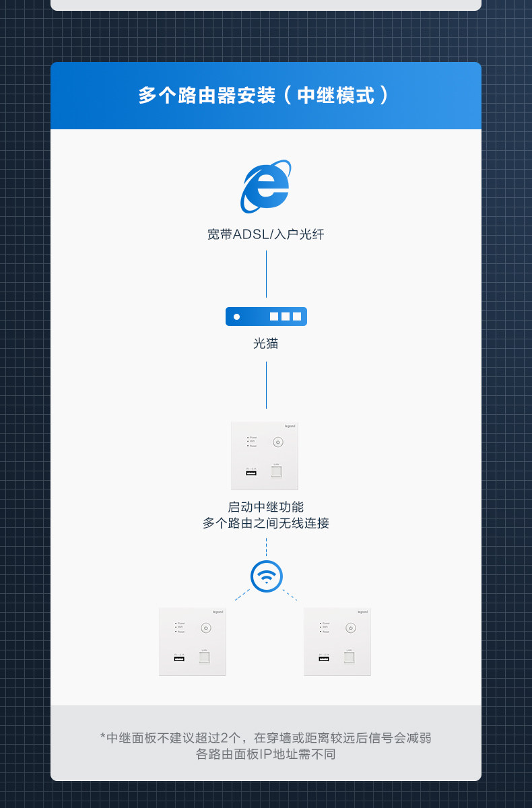Click the LED indicator labels on top router
This screenshot has height=808, width=532.
pos(253,442)
